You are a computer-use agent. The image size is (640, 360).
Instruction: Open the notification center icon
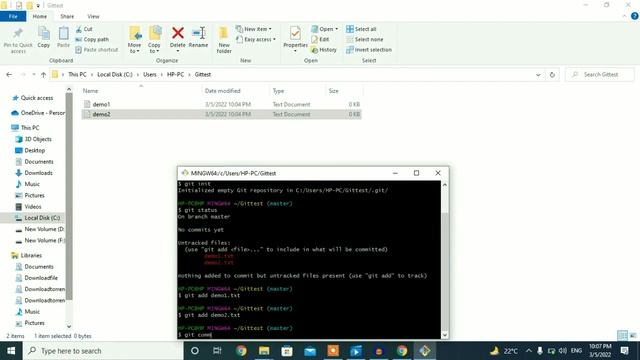624,351
